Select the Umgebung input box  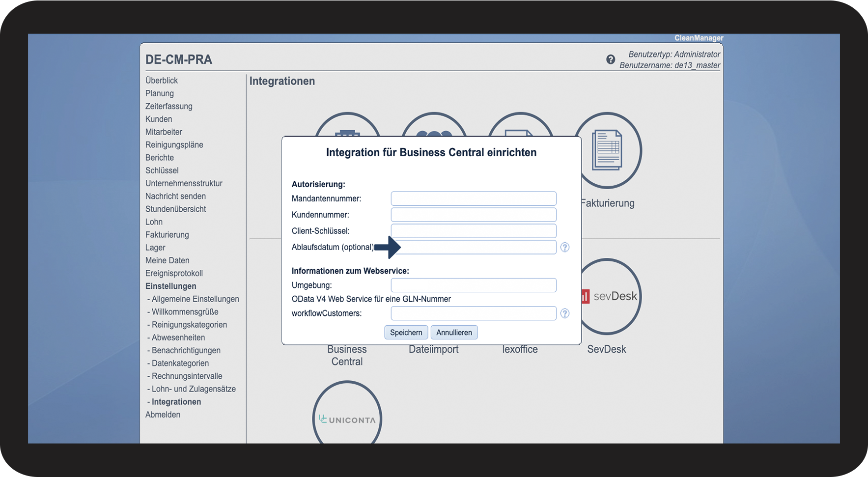pos(474,285)
